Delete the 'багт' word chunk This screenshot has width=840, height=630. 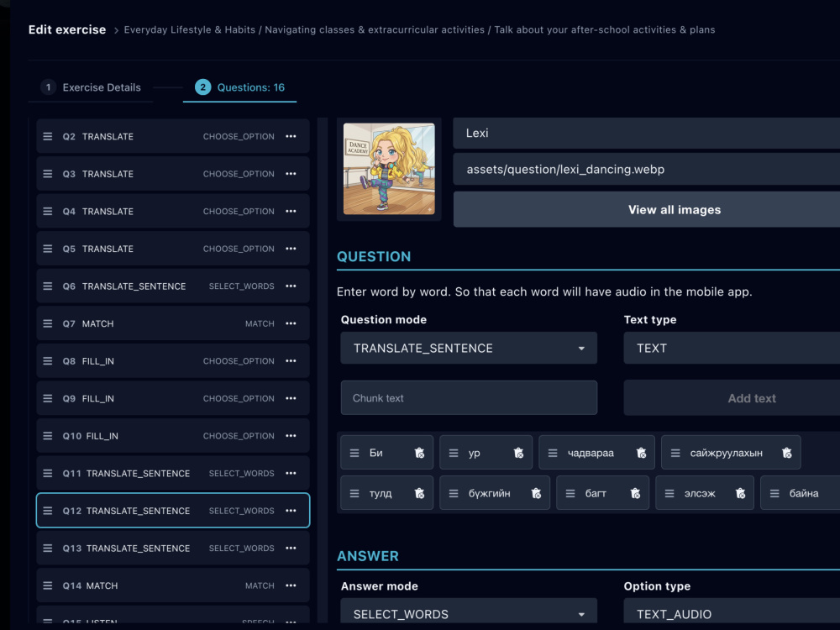[635, 493]
